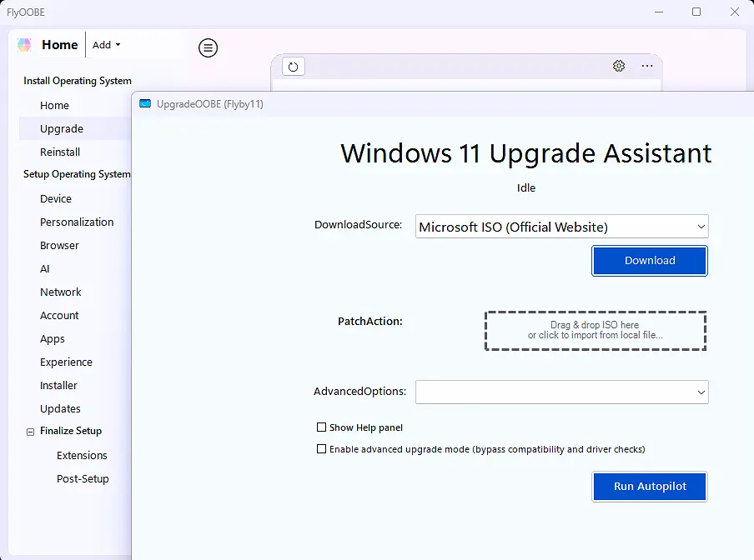754x560 pixels.
Task: Maximize the FlyOOBE window
Action: pos(696,12)
